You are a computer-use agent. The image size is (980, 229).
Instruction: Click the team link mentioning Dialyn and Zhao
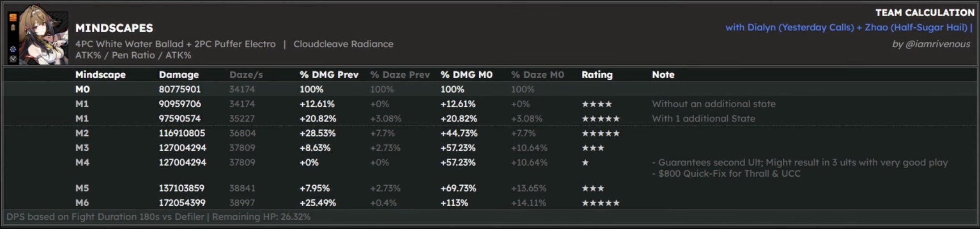[848, 27]
